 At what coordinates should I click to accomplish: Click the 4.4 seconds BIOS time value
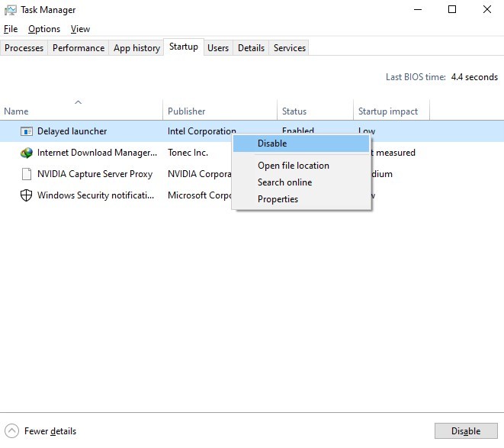(x=474, y=77)
